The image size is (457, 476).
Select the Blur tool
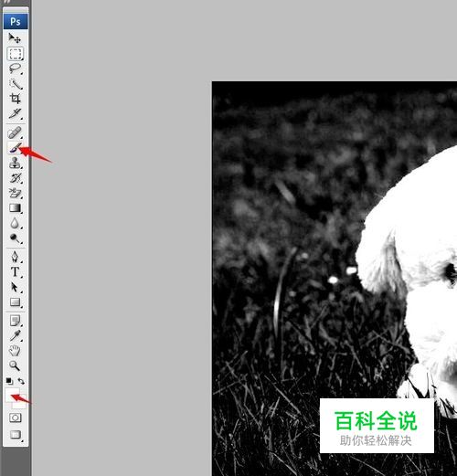15,223
